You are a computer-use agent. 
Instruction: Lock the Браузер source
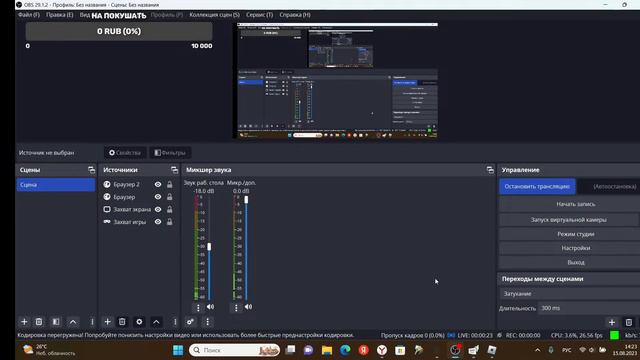coord(169,197)
